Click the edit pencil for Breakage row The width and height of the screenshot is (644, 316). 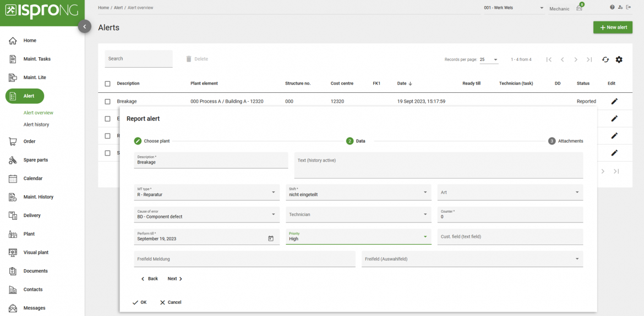(614, 101)
